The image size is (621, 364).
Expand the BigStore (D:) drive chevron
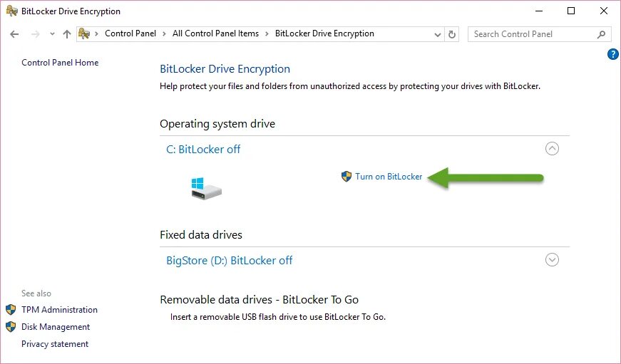(x=552, y=260)
